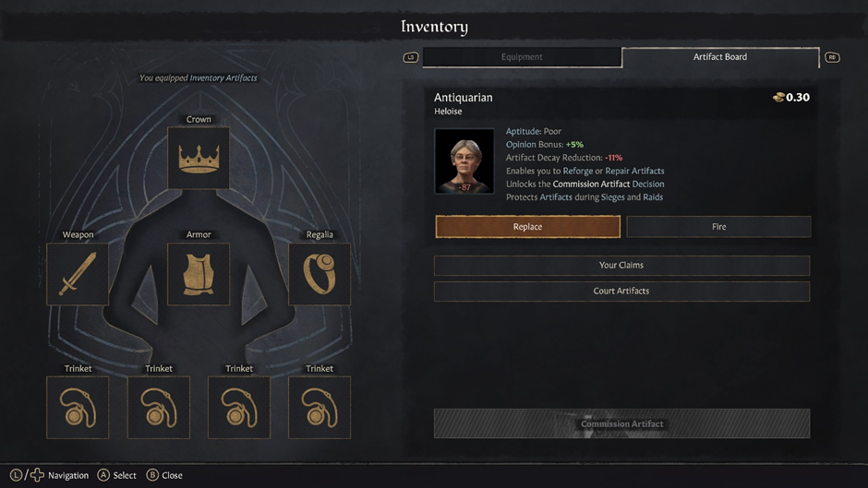
Task: Click the LB shoulder button icon
Action: 410,57
